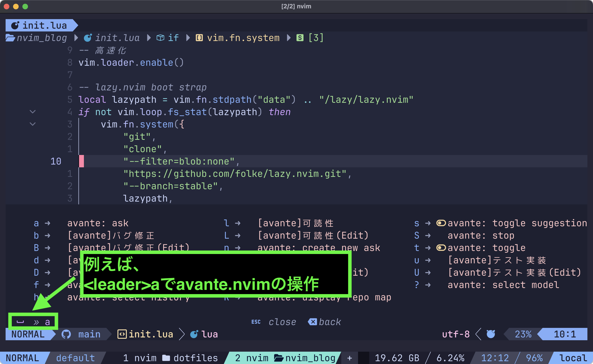Click the backspace icon beside 'back'
593x364 pixels.
click(x=313, y=322)
